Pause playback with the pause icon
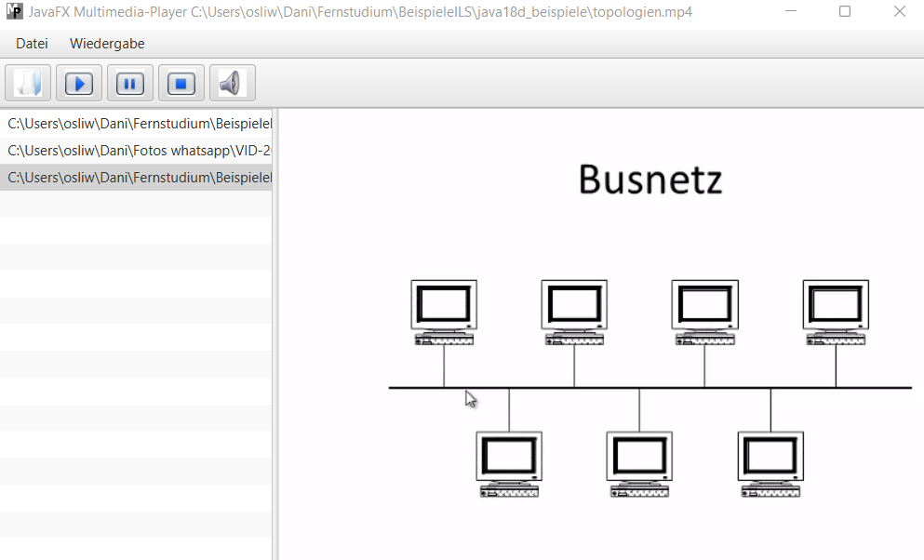Viewport: 924px width, 560px height. [x=130, y=84]
